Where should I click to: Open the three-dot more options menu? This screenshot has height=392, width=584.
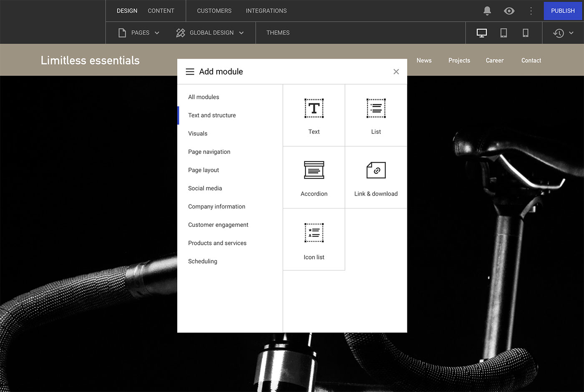pyautogui.click(x=531, y=11)
